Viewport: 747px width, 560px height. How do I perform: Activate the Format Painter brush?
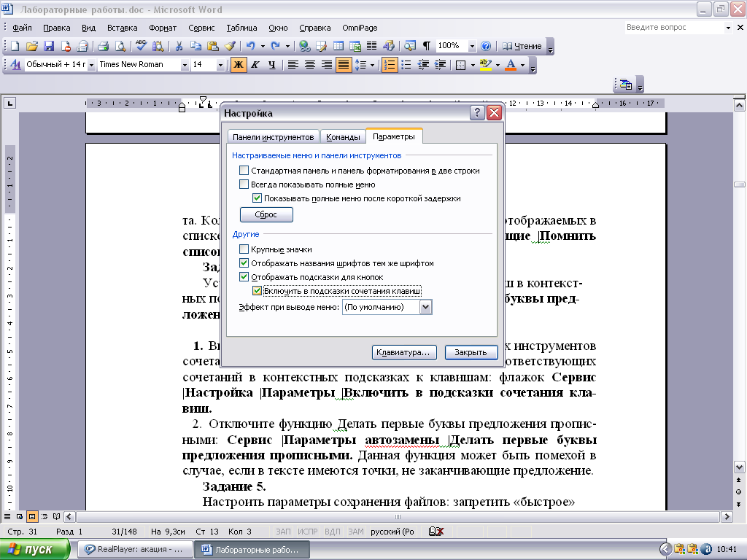click(230, 46)
